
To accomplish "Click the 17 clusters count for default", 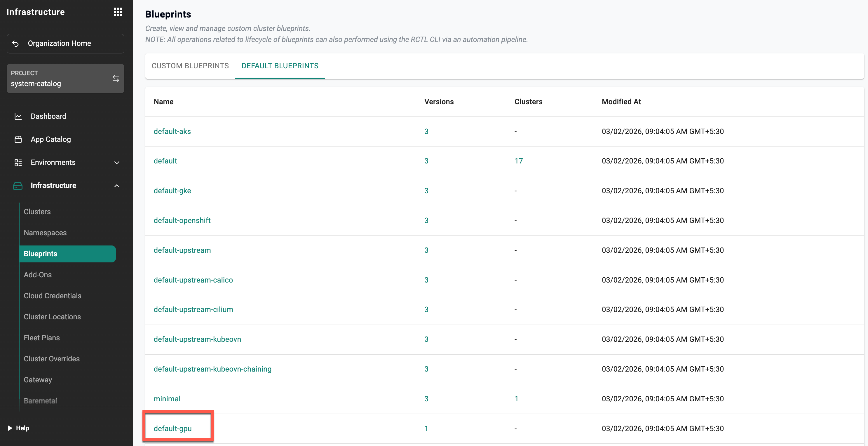I will pyautogui.click(x=518, y=161).
